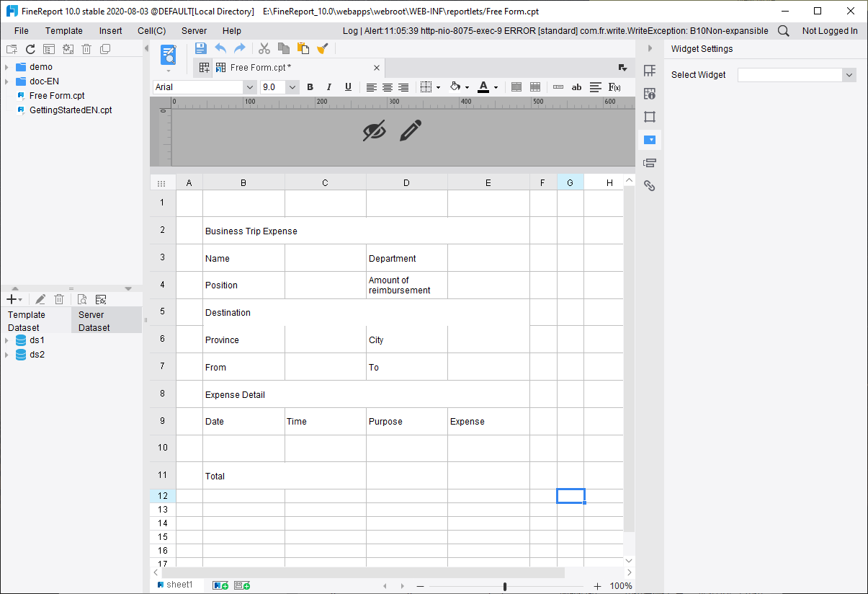Select the sheet1 tab
This screenshot has height=594, width=868.
[x=175, y=585]
